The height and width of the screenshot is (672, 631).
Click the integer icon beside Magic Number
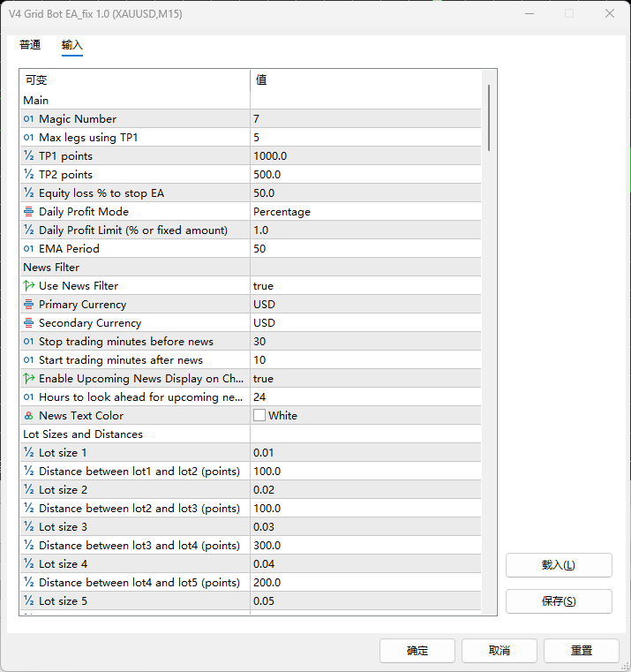tap(28, 118)
